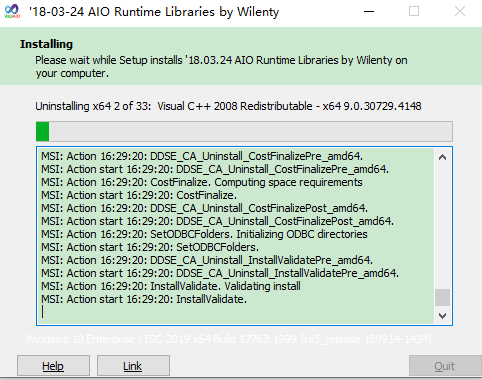Click the Link button

pyautogui.click(x=133, y=366)
